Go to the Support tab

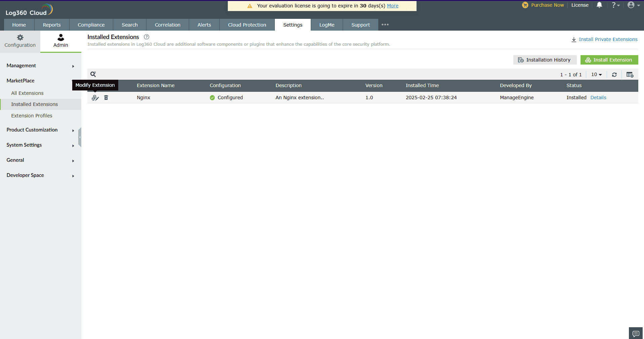coord(360,25)
